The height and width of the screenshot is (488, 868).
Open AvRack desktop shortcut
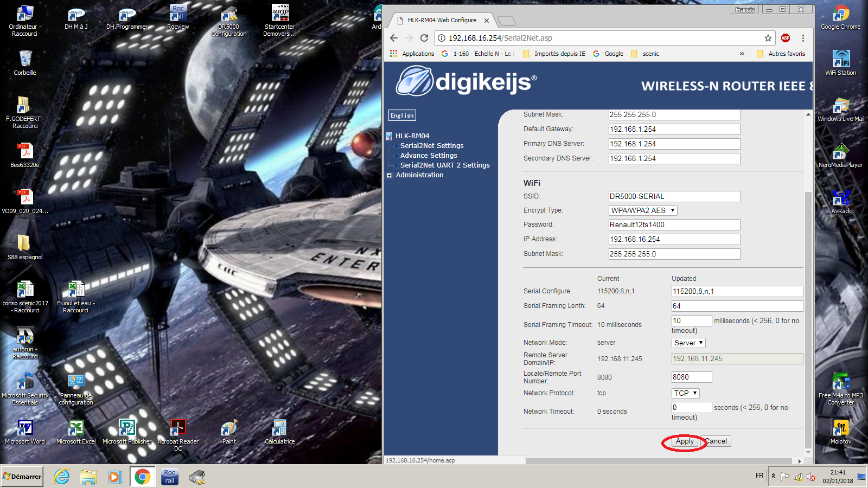pos(841,201)
